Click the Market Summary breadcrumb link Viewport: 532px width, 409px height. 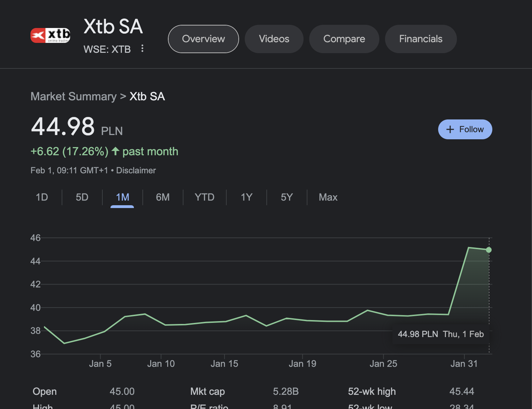73,96
